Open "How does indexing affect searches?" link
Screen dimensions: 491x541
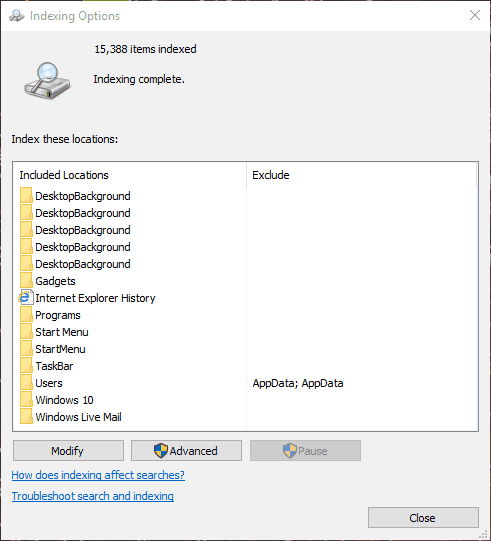point(98,475)
